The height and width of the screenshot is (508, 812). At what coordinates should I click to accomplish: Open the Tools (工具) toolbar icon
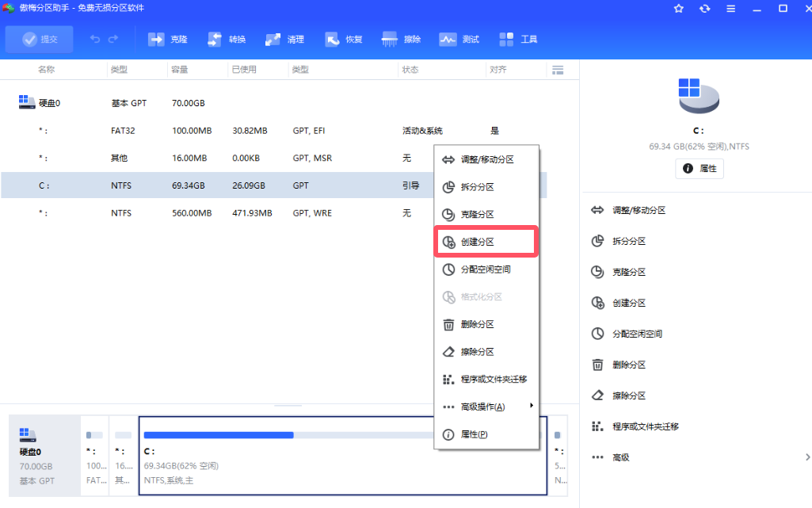point(517,37)
